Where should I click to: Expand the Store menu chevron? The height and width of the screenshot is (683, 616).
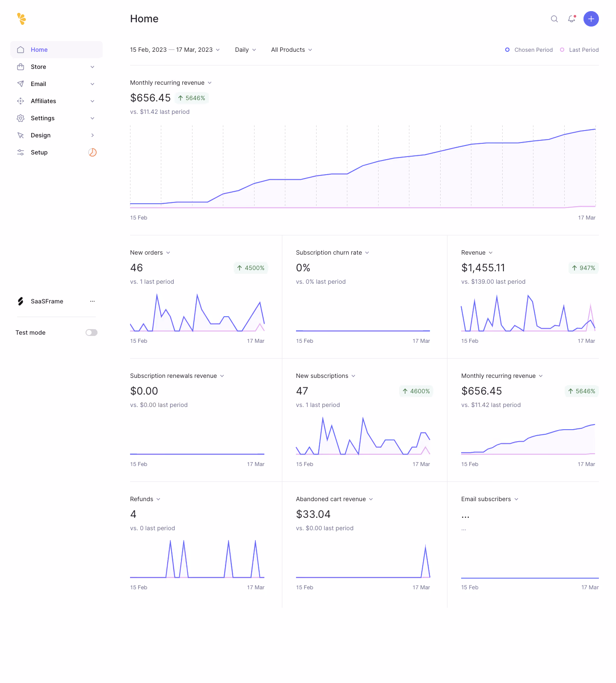[x=92, y=67]
